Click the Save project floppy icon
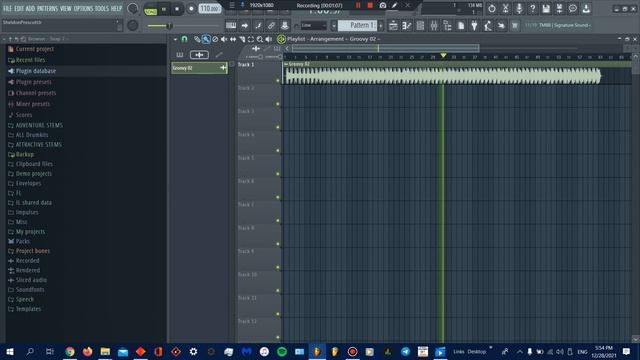The image size is (640, 360). coord(546,9)
